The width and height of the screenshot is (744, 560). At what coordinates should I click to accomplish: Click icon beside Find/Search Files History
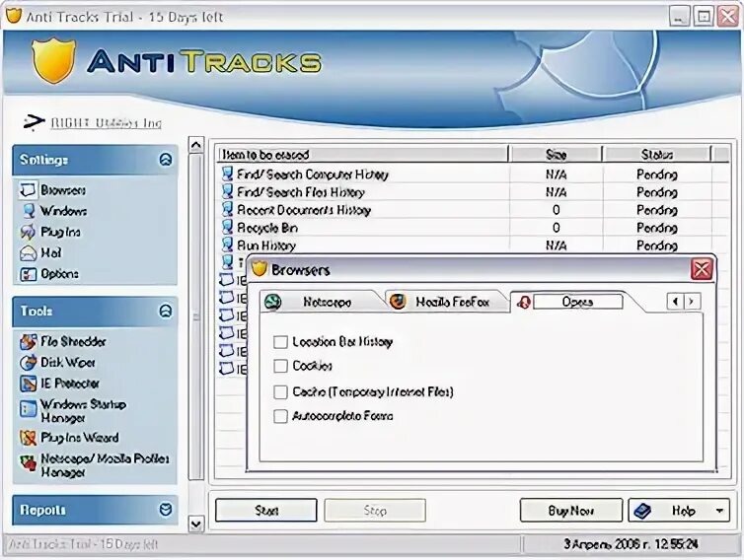pyautogui.click(x=228, y=191)
